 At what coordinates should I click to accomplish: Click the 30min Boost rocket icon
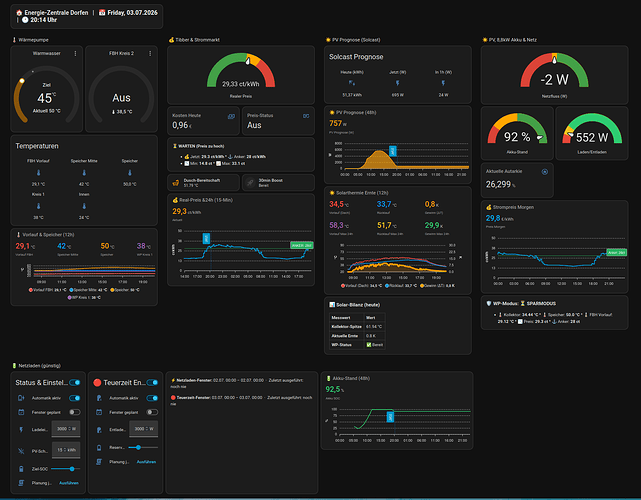click(x=250, y=183)
